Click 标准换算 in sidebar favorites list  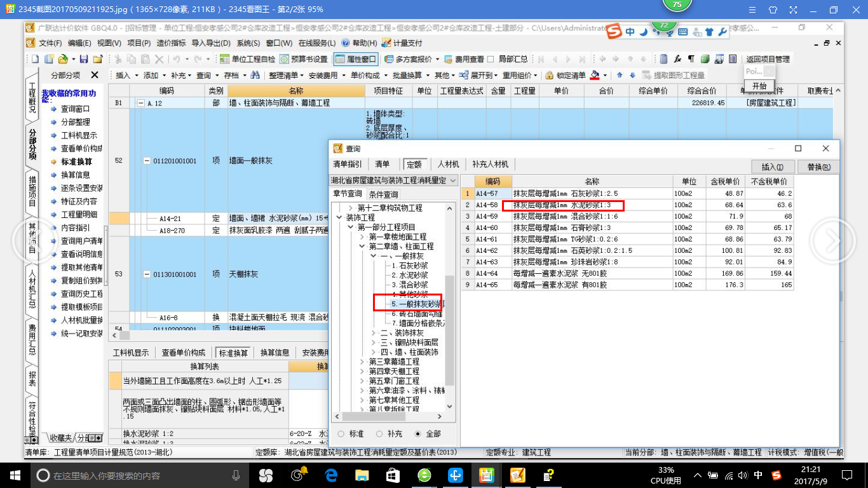[76, 161]
